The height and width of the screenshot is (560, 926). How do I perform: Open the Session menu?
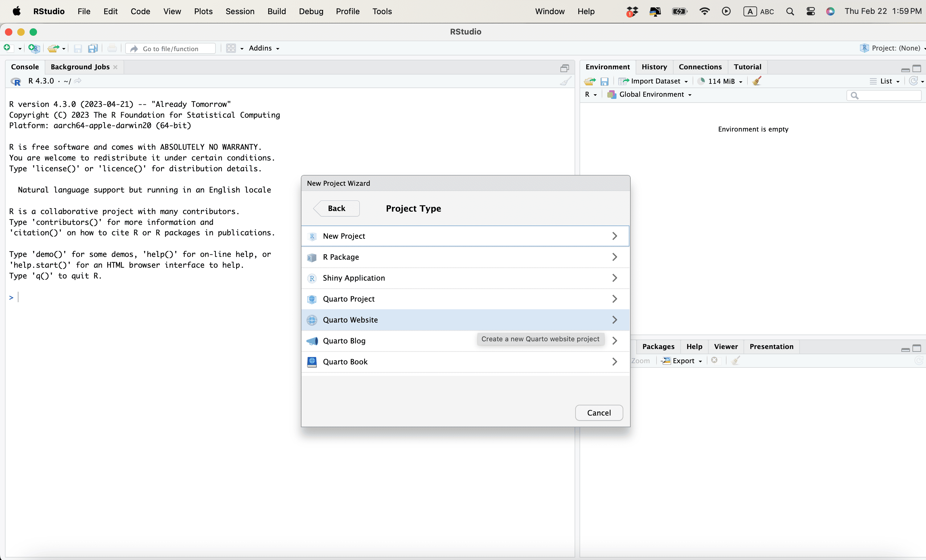coord(240,11)
